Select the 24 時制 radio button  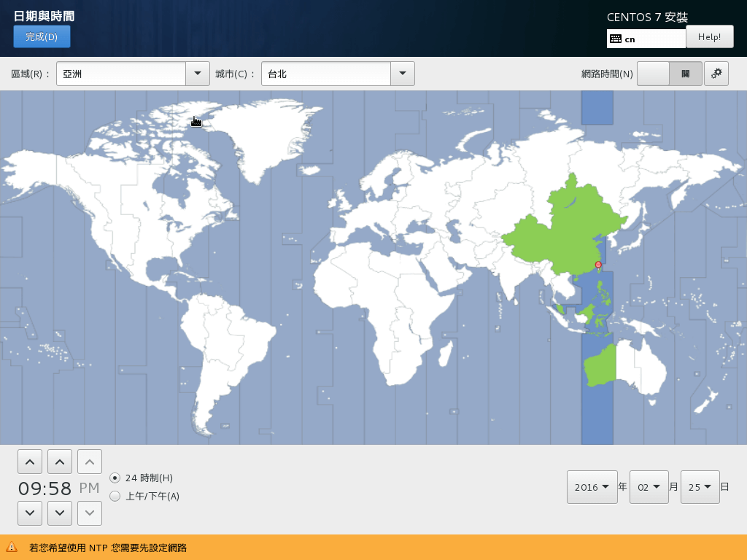click(x=115, y=478)
